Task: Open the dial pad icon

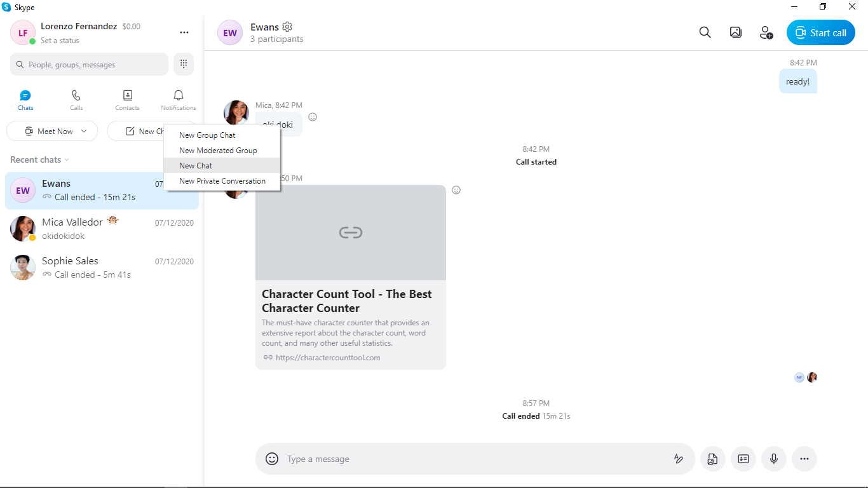Action: click(184, 64)
